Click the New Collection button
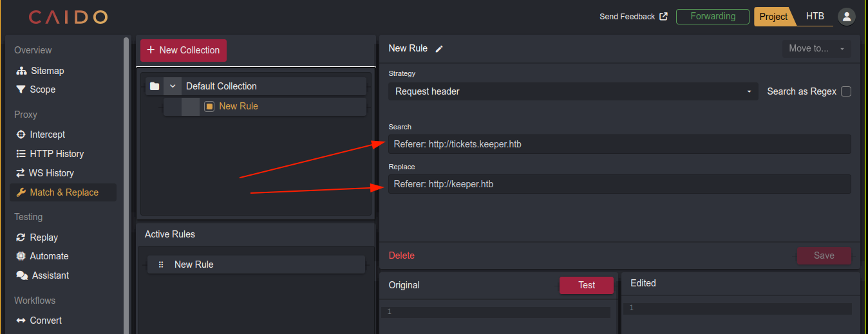868x334 pixels. [184, 50]
